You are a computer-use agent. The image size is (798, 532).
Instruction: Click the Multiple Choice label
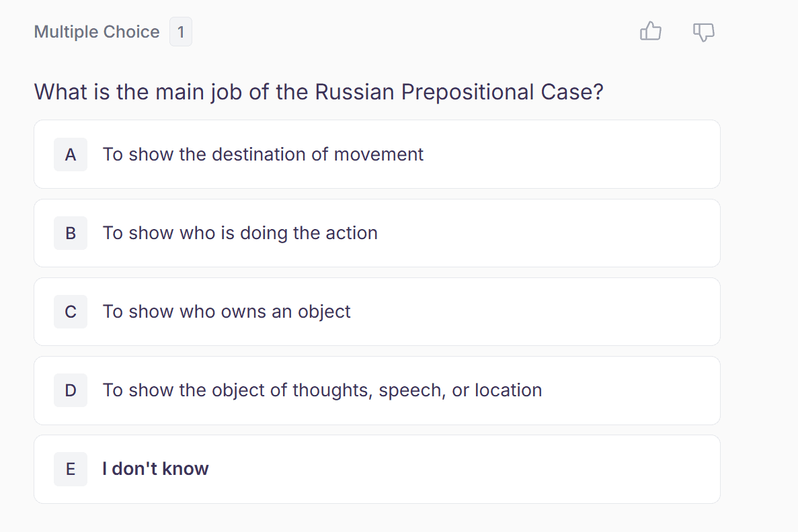(x=97, y=32)
